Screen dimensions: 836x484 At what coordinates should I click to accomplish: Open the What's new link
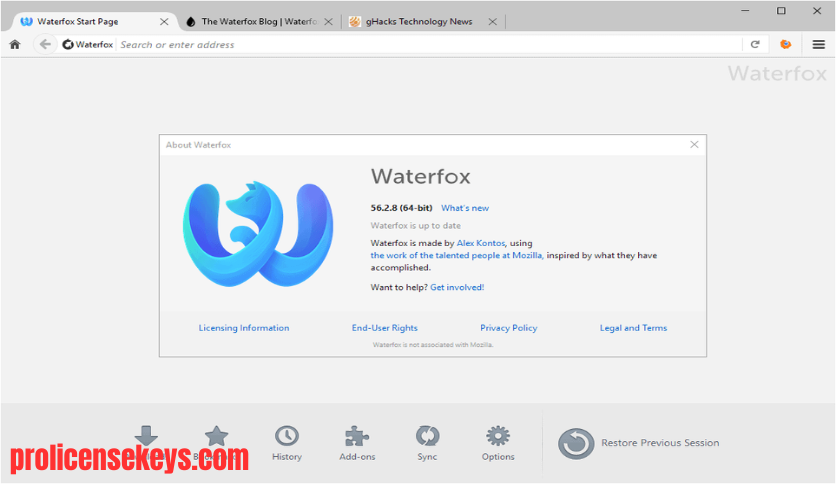click(x=465, y=208)
